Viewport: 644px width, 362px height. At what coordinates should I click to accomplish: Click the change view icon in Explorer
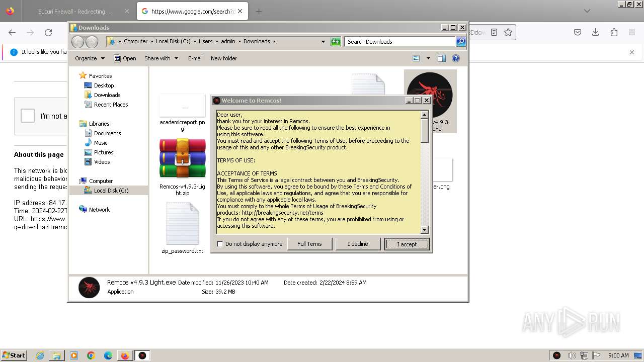(416, 58)
